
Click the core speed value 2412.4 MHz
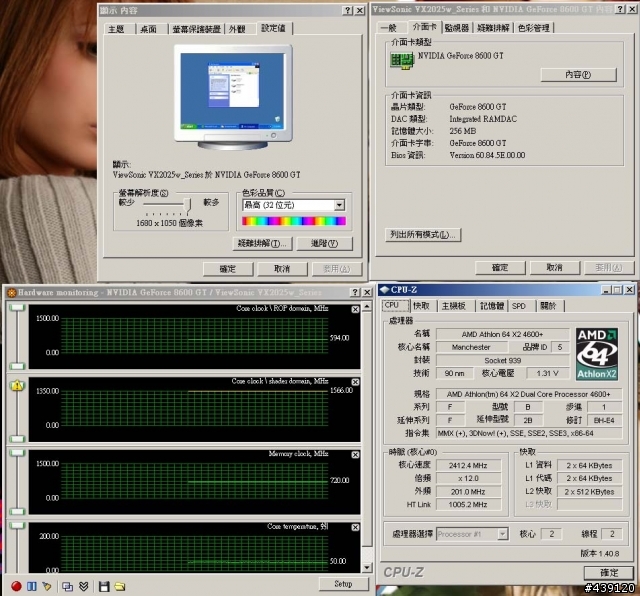[468, 465]
